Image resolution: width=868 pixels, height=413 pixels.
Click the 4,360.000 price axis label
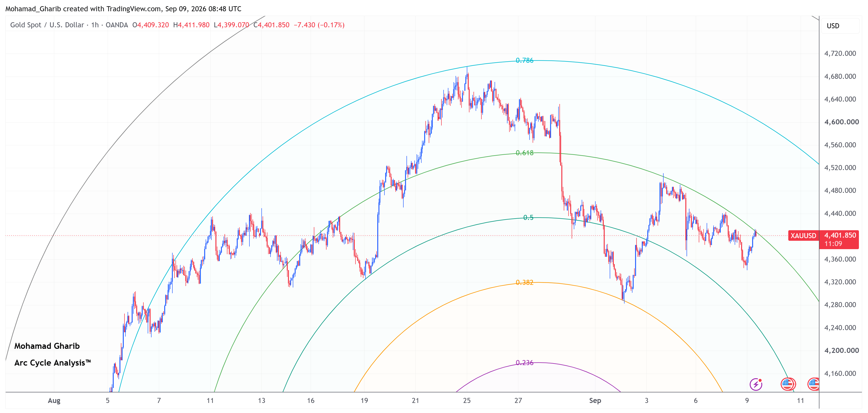coord(840,259)
